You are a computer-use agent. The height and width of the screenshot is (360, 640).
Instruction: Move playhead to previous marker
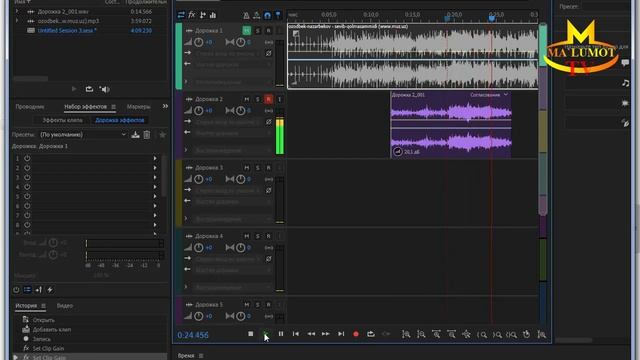296,334
